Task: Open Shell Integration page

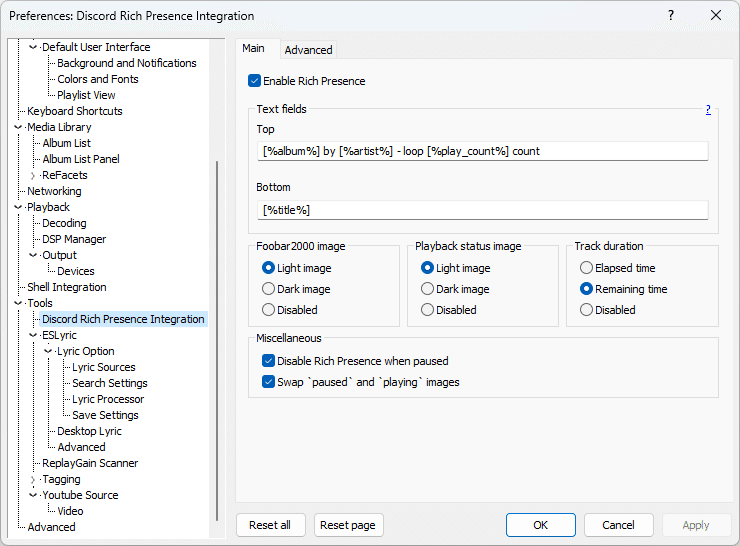Action: click(67, 287)
